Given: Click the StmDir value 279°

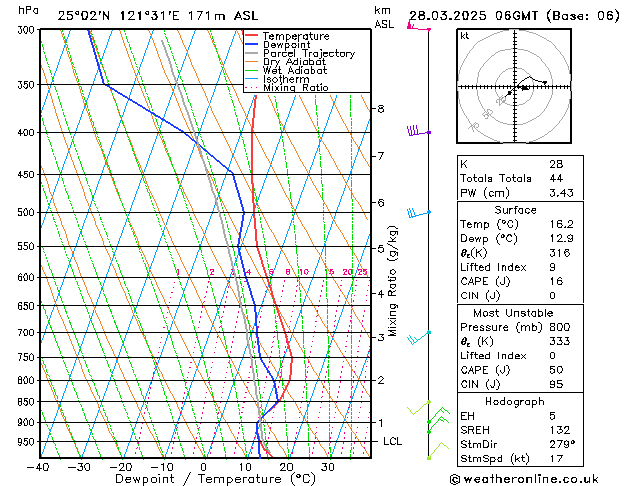Looking at the screenshot, I should tap(562, 444).
